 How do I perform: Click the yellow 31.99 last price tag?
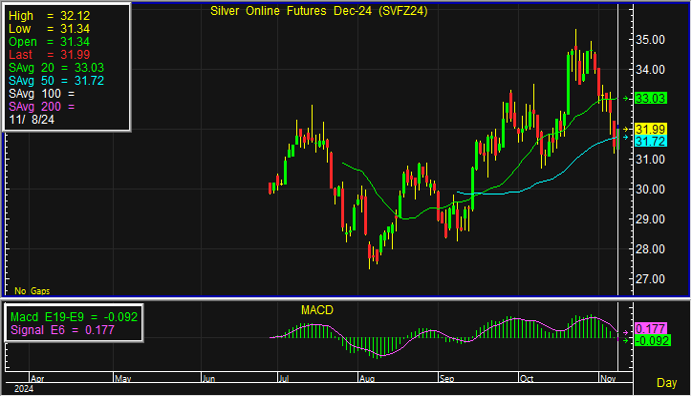[651, 129]
